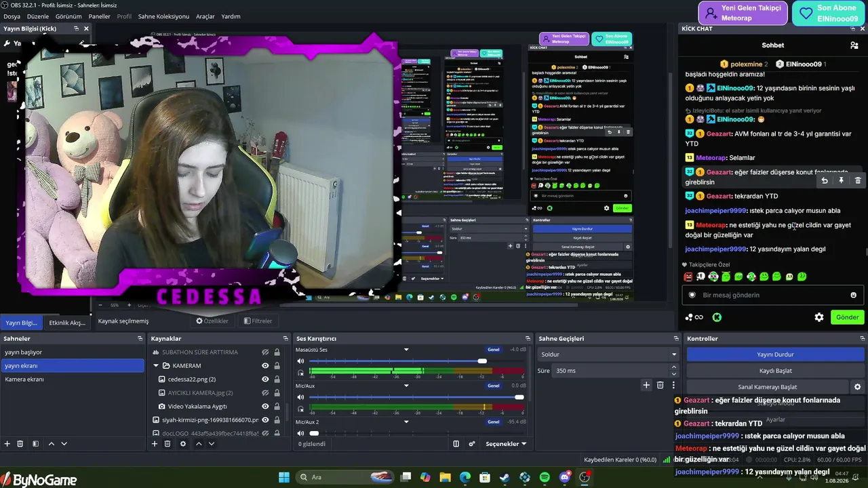Open the Araçlar menu
This screenshot has height=488, width=868.
(205, 16)
